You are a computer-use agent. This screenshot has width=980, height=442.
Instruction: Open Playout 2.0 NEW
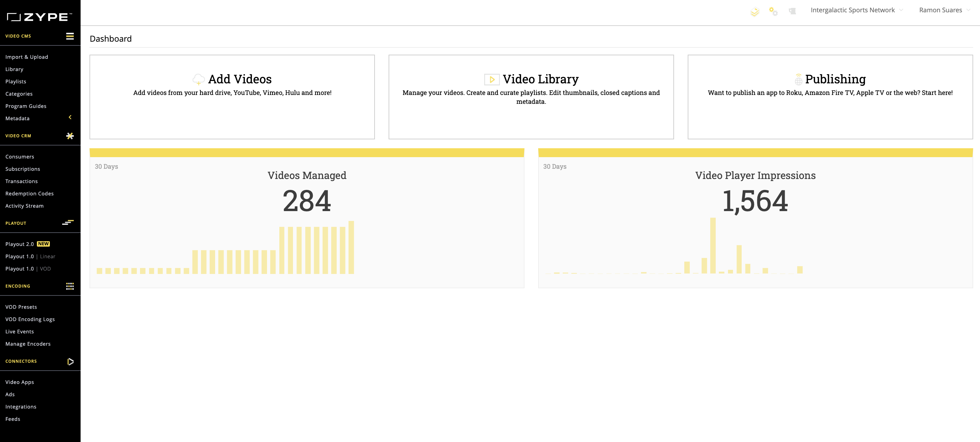pyautogui.click(x=28, y=244)
